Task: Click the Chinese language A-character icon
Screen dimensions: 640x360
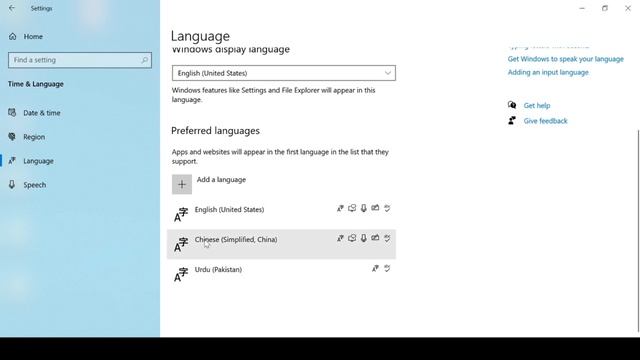Action: pos(181,244)
